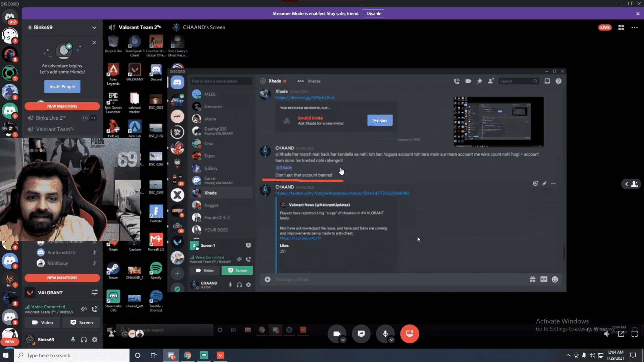The image size is (644, 362).
Task: Open the Valorant app on the taskbar
Action: (220, 355)
